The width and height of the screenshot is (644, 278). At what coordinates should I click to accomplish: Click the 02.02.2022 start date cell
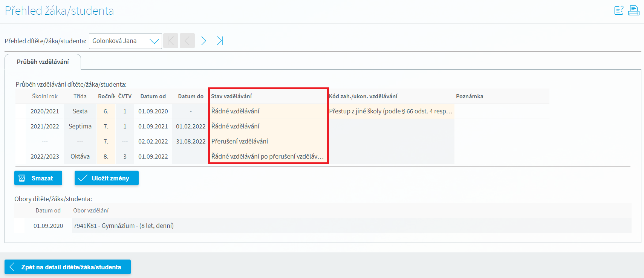tap(153, 142)
